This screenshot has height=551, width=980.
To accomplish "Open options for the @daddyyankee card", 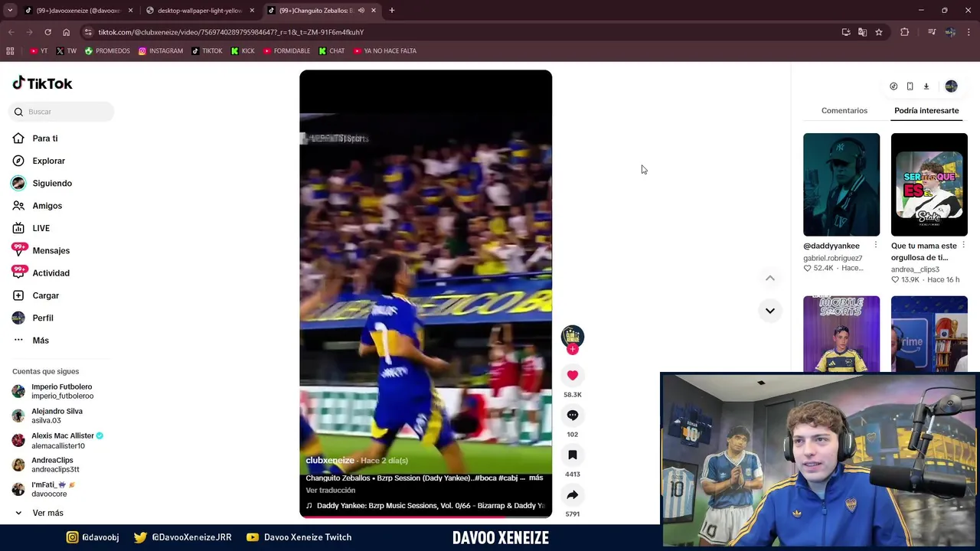I will [876, 246].
